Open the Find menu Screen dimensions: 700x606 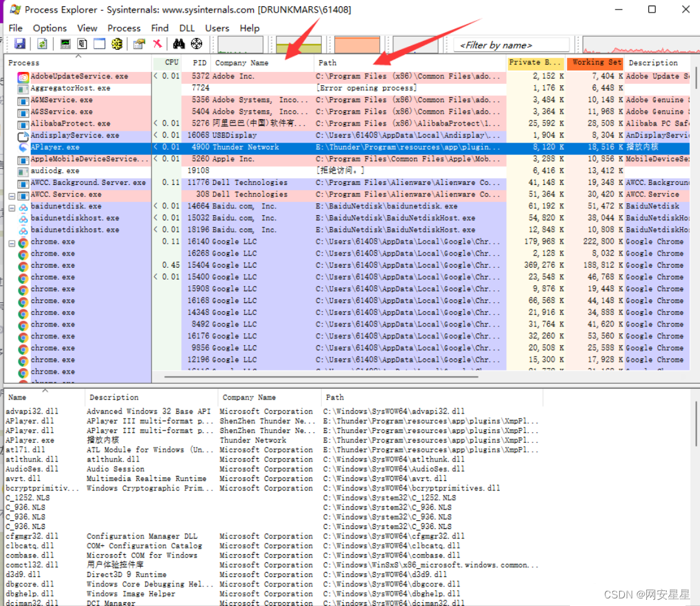(x=160, y=28)
